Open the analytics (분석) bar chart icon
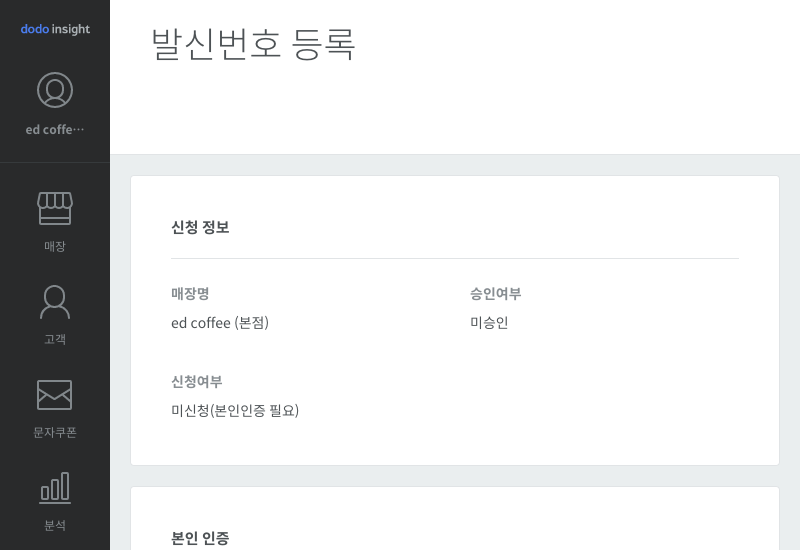Image resolution: width=800 pixels, height=550 pixels. pyautogui.click(x=55, y=488)
